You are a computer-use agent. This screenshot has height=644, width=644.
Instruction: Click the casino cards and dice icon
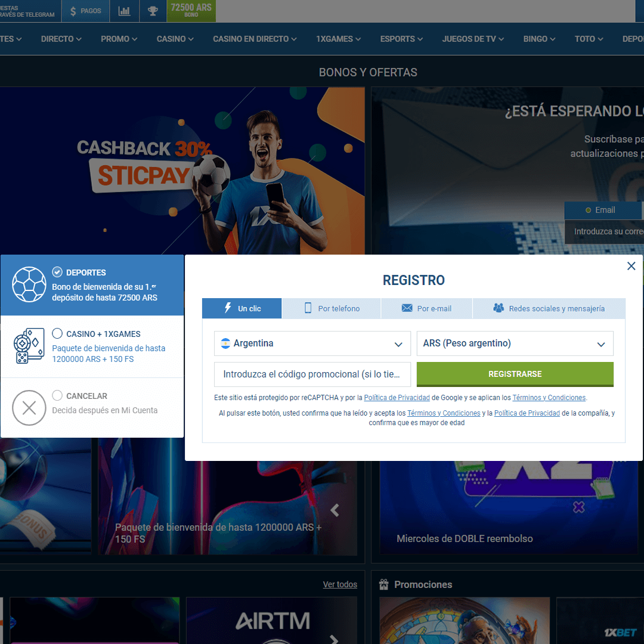[x=29, y=346]
